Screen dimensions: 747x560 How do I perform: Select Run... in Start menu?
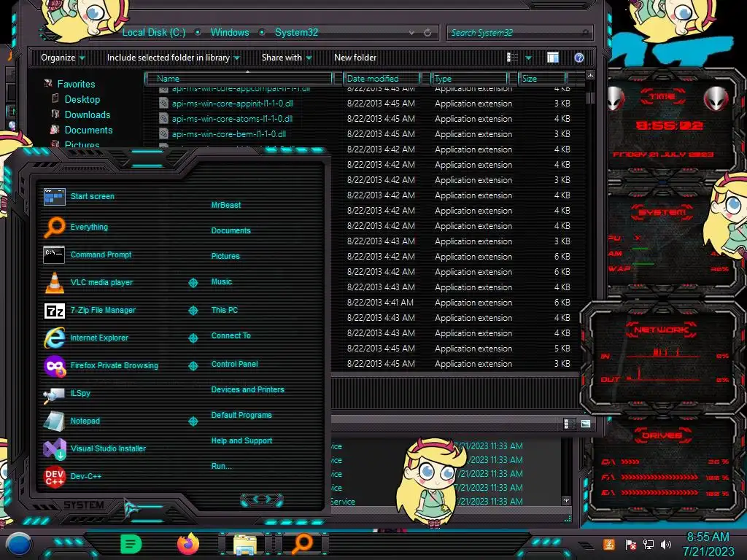221,466
